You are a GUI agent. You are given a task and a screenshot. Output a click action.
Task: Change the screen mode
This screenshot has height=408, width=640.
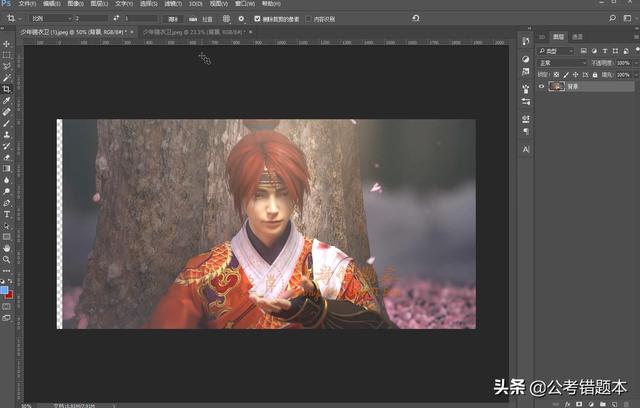point(7,318)
